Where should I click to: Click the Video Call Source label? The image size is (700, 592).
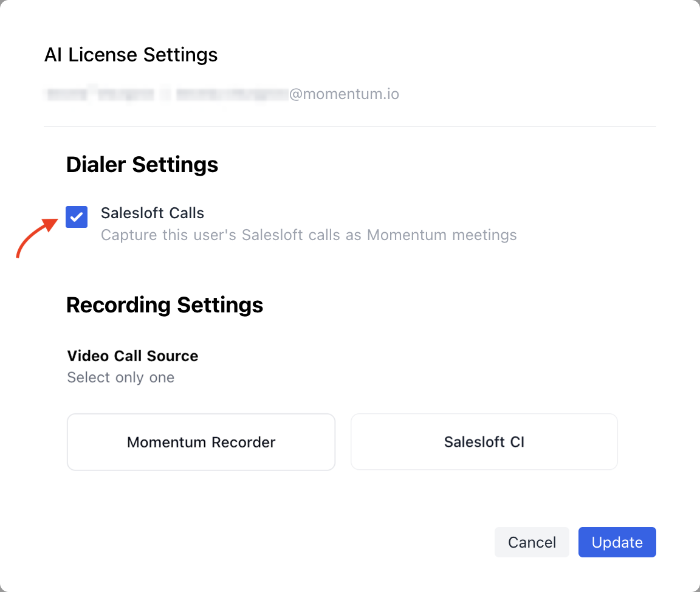132,356
